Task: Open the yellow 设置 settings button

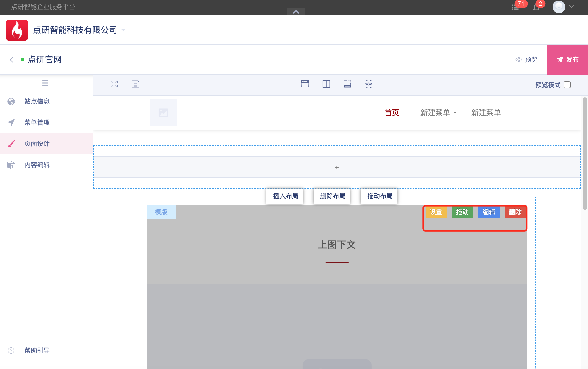Action: 436,212
